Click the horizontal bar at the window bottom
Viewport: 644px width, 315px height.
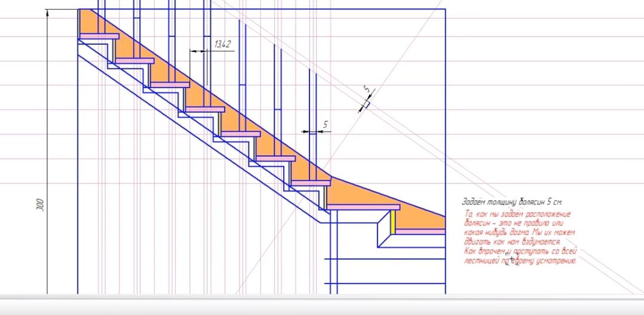tap(322, 305)
